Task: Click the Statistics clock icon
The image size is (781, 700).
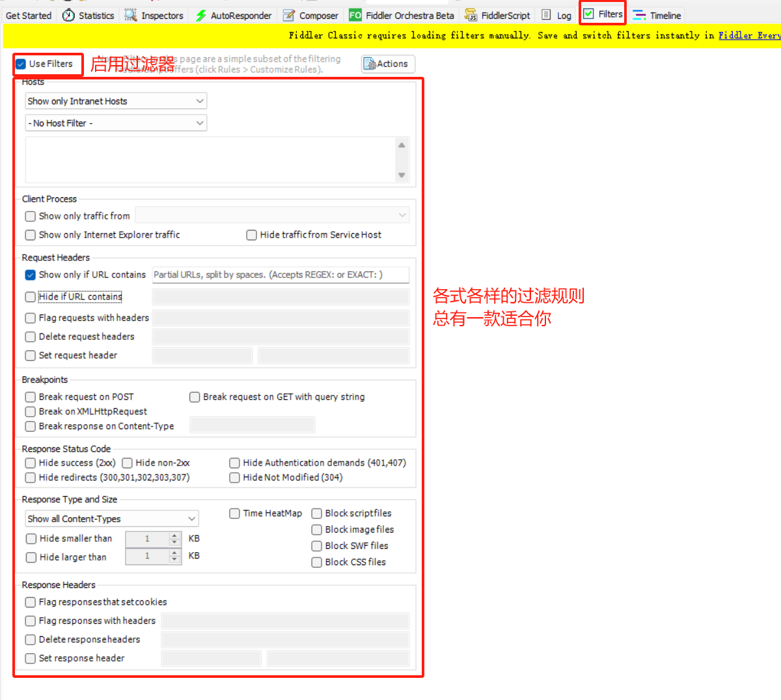Action: [68, 15]
